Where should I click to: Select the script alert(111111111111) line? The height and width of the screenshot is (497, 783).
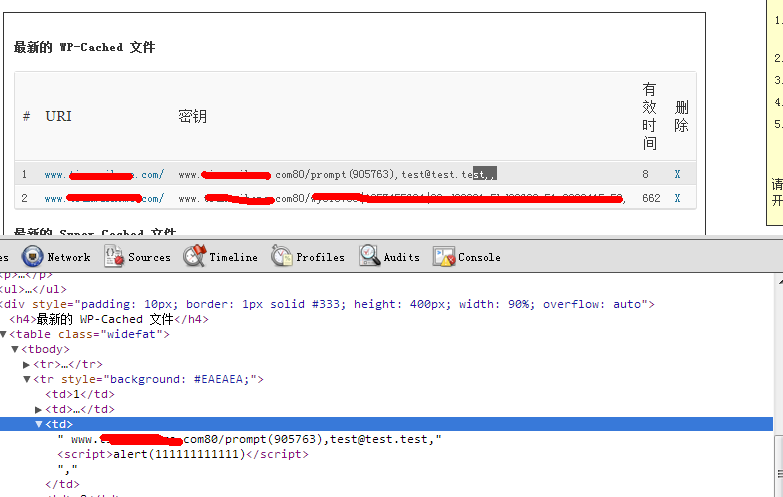coord(183,454)
